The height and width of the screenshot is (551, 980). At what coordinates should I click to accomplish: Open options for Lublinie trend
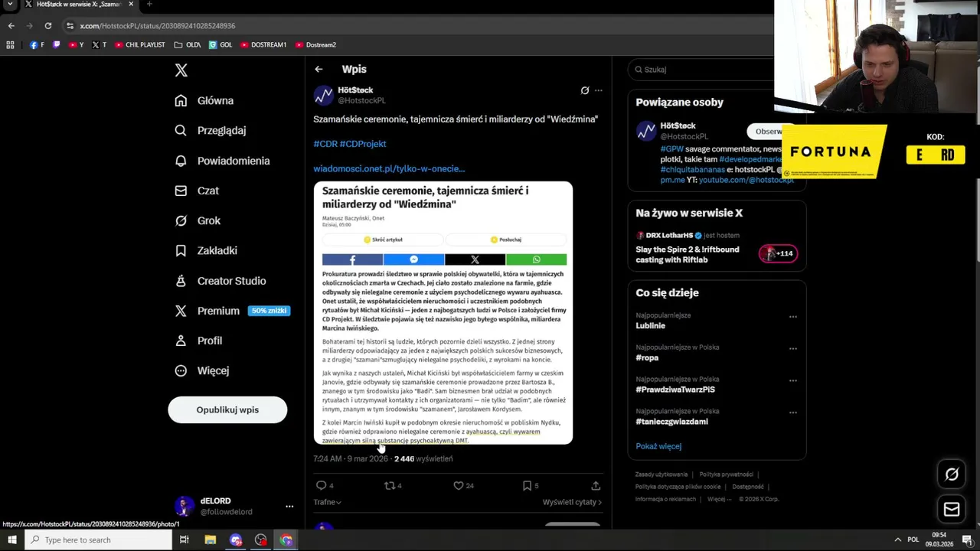793,317
